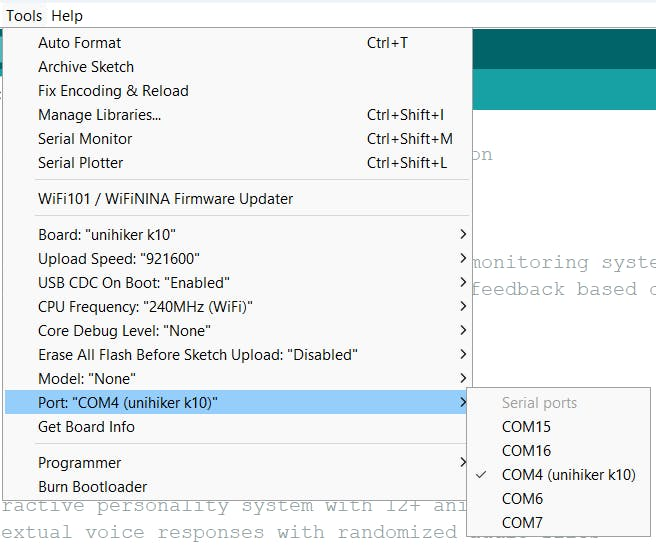656x546 pixels.
Task: Select Burn Bootloader
Action: pos(237,487)
